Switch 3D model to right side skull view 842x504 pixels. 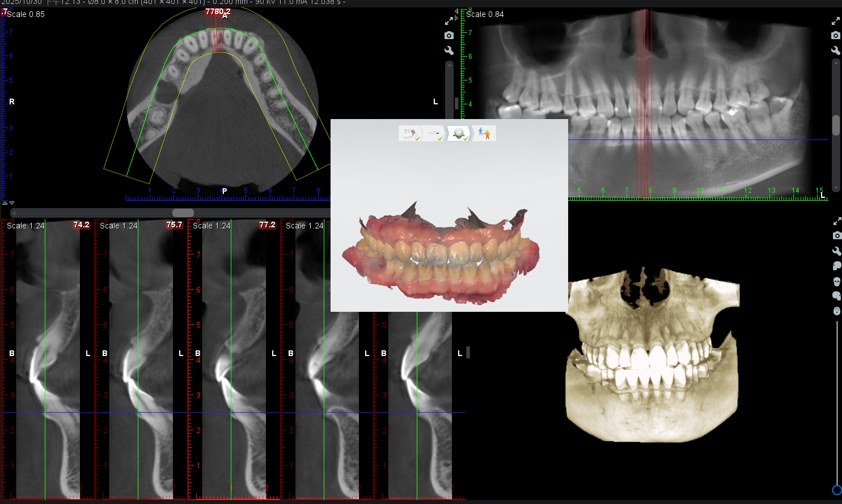837,296
